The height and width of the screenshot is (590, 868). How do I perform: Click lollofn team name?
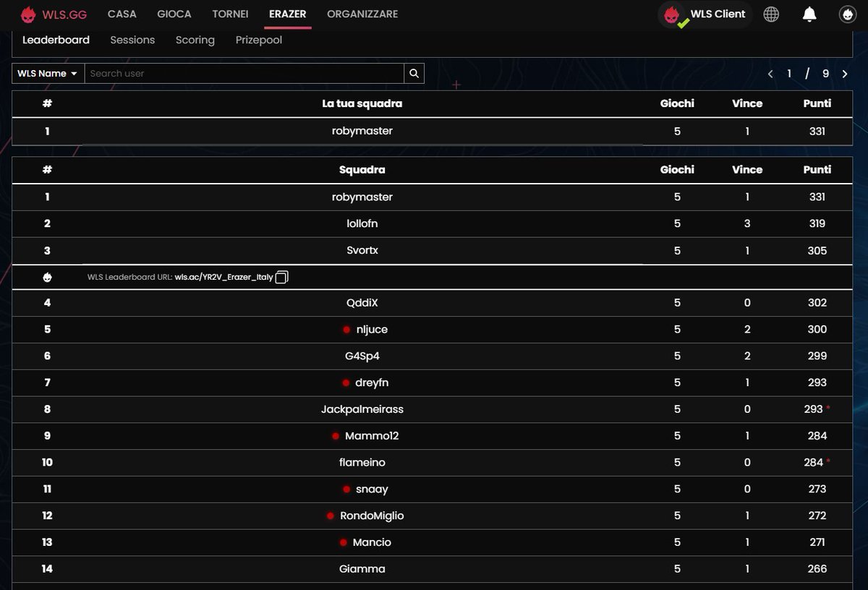pyautogui.click(x=362, y=223)
